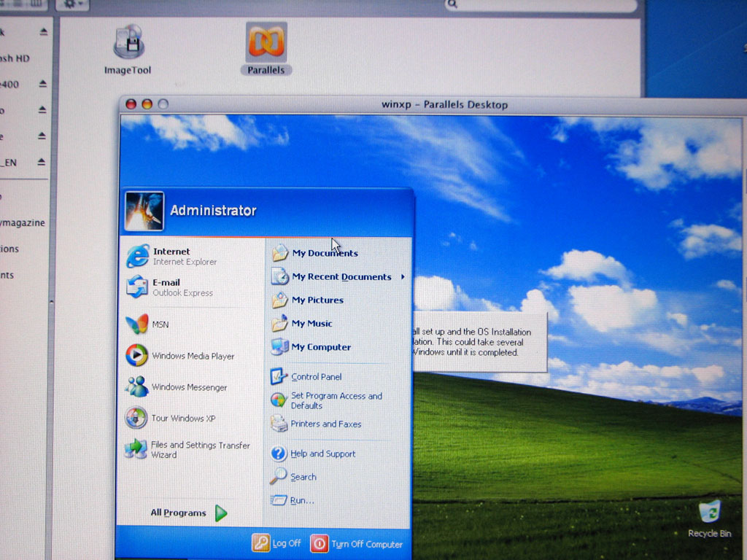747x560 pixels.
Task: Click 'magazine' item in Finder sidebar
Action: point(22,222)
